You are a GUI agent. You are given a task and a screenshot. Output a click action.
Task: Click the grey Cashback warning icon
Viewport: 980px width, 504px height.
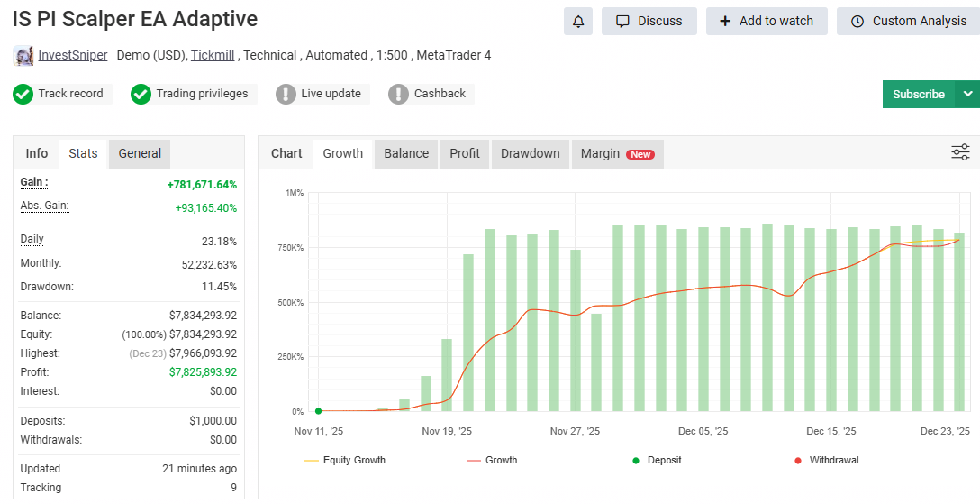398,95
